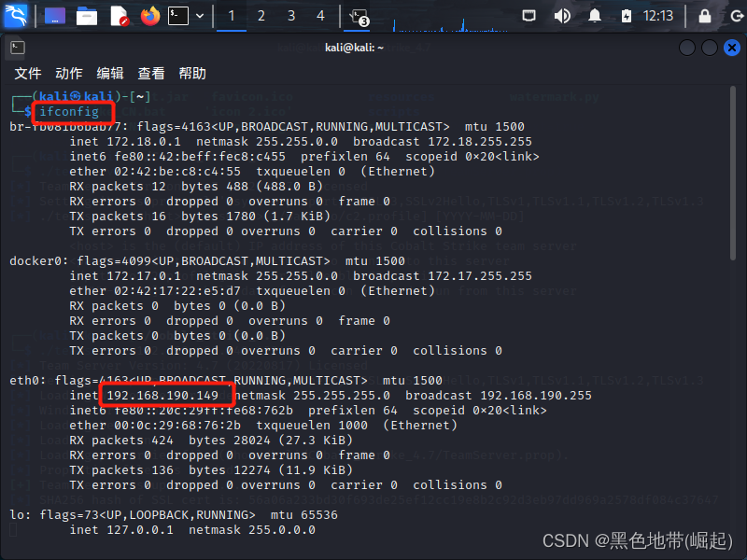The width and height of the screenshot is (747, 560).
Task: Open the 文件 menu in the terminal
Action: coord(27,73)
